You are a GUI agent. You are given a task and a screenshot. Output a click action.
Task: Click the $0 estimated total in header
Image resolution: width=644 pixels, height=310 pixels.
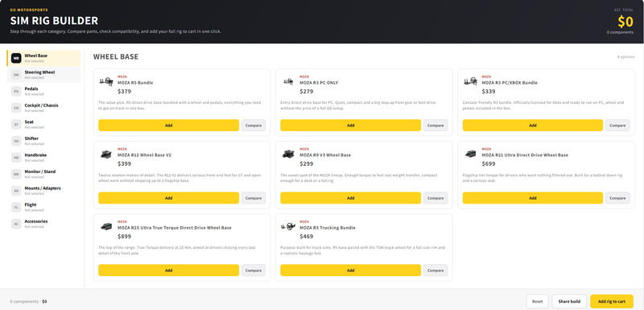coord(625,22)
